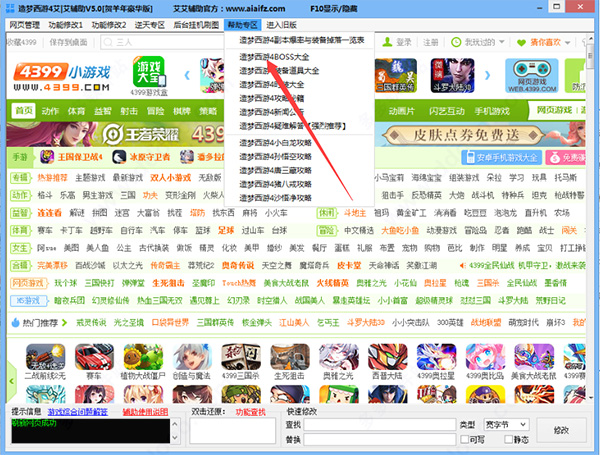This screenshot has height=455, width=600.
Task: Click the carousel left arrow near 游戏大全
Action: 187,75
